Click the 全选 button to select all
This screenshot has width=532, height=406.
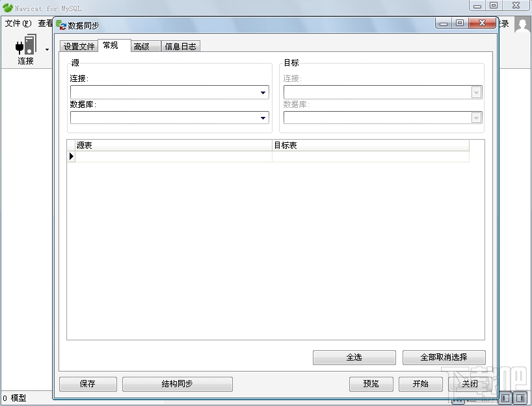354,357
